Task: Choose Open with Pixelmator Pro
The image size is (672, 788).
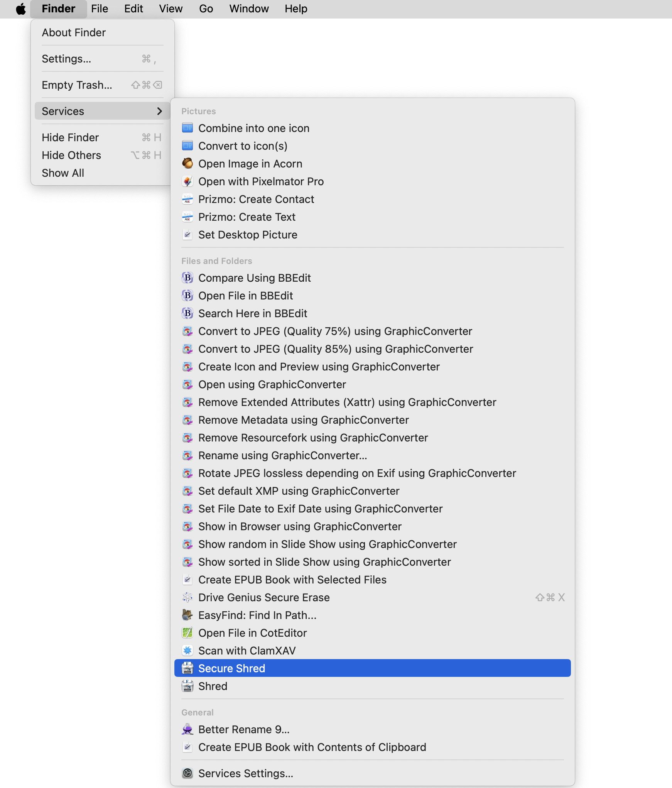Action: click(373, 181)
